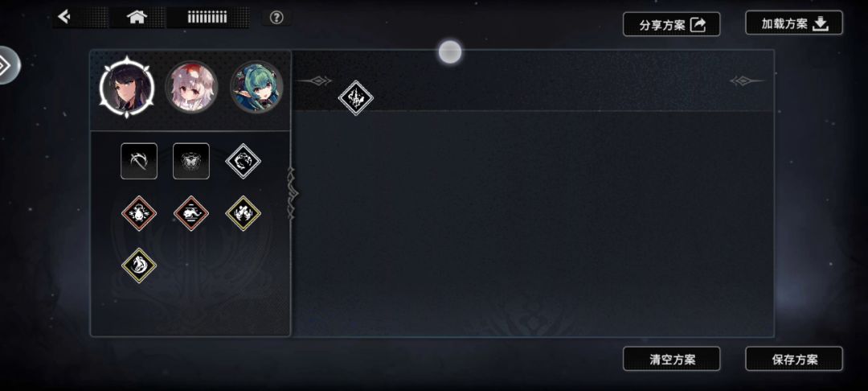
Task: Pick the butterfly square skill icon
Action: [191, 161]
